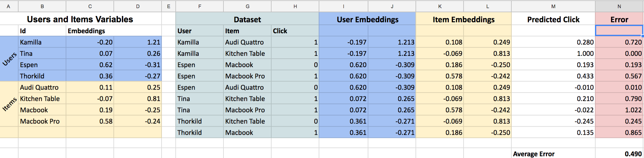
Task: Select the Users and Items Variables title
Action: pos(80,19)
